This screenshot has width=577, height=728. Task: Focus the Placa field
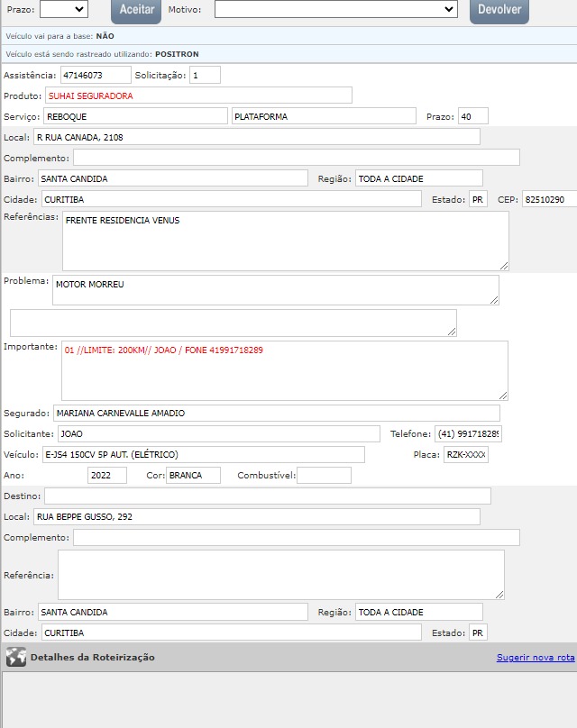tap(465, 454)
